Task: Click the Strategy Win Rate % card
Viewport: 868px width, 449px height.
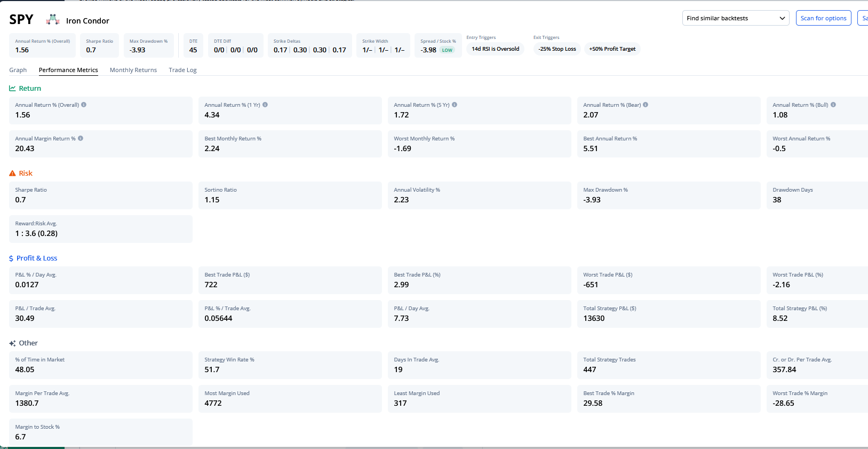Action: pos(290,365)
